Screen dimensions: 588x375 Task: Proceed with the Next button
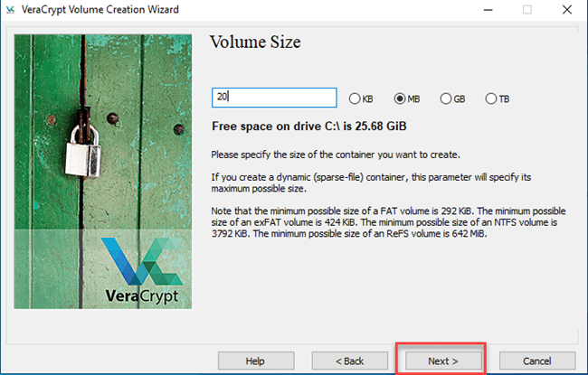442,360
